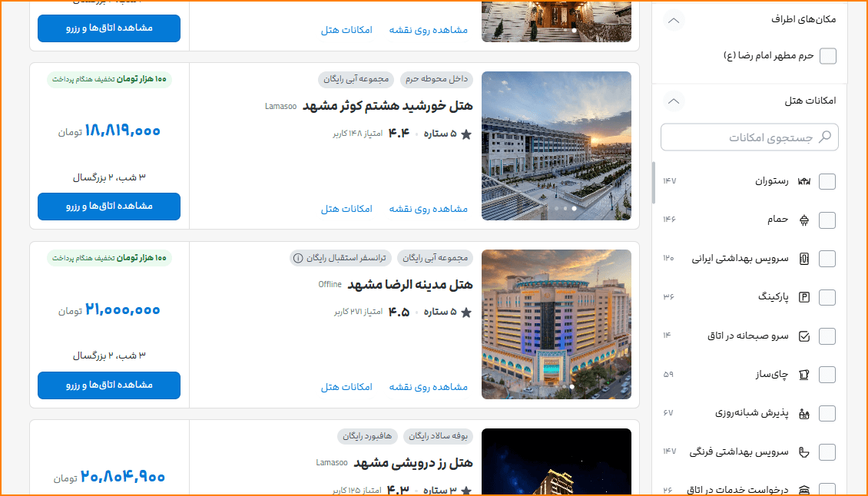Click reserve button for هتل خورشید هشتم
Screen dimensions: 868x496
109,207
